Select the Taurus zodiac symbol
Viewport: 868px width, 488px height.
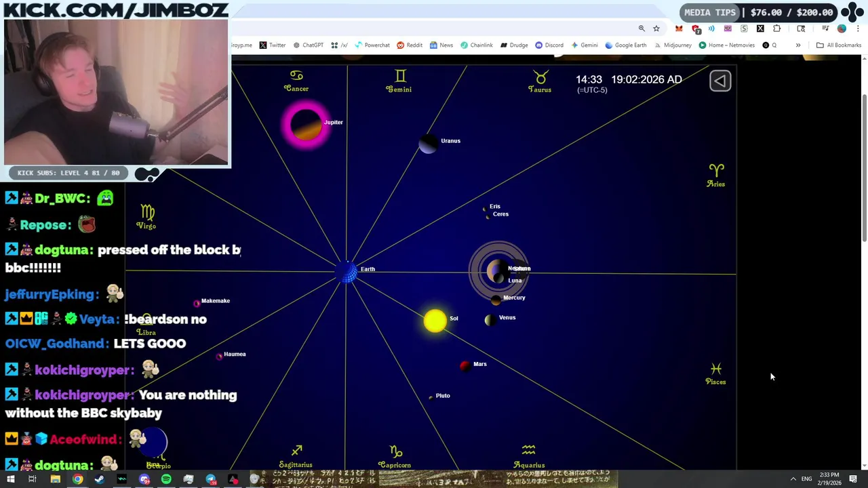coord(540,81)
